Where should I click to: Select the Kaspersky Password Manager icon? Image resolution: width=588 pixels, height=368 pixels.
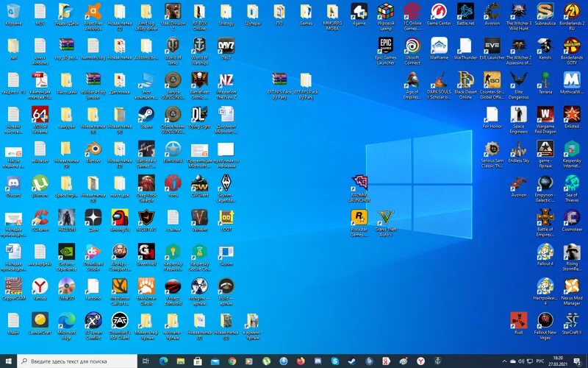(173, 252)
